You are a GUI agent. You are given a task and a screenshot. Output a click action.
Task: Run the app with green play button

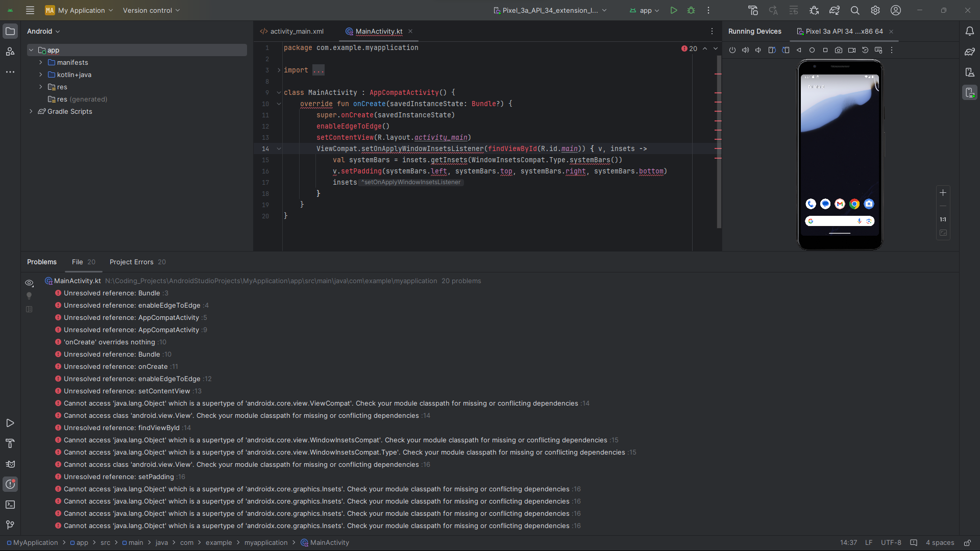(x=674, y=10)
